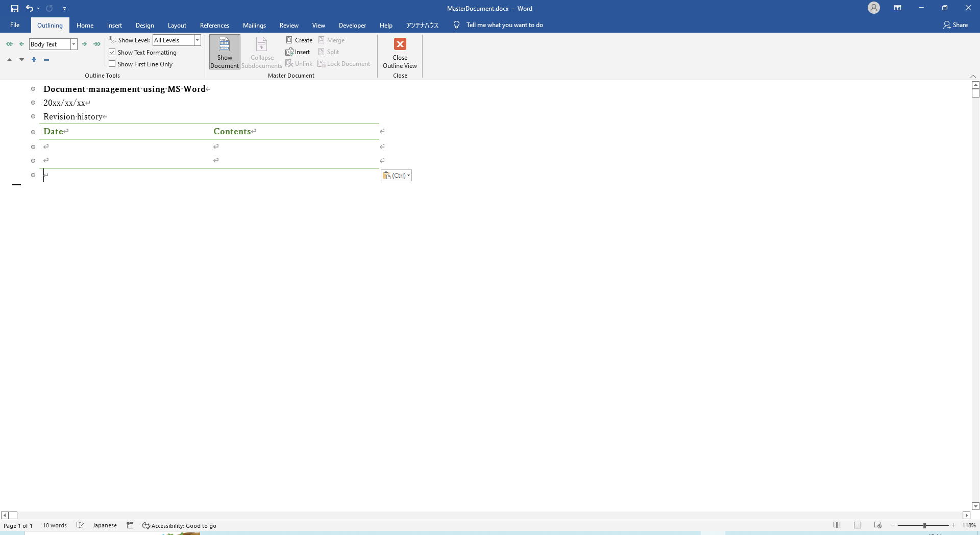The image size is (980, 535).
Task: Click the vertical scrollbar up arrow
Action: [975, 85]
